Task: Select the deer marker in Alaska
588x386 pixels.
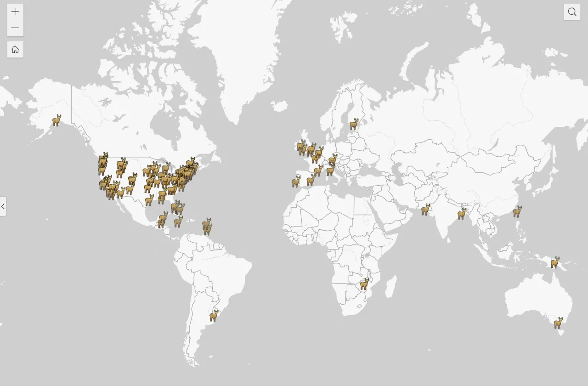Action: pos(57,120)
